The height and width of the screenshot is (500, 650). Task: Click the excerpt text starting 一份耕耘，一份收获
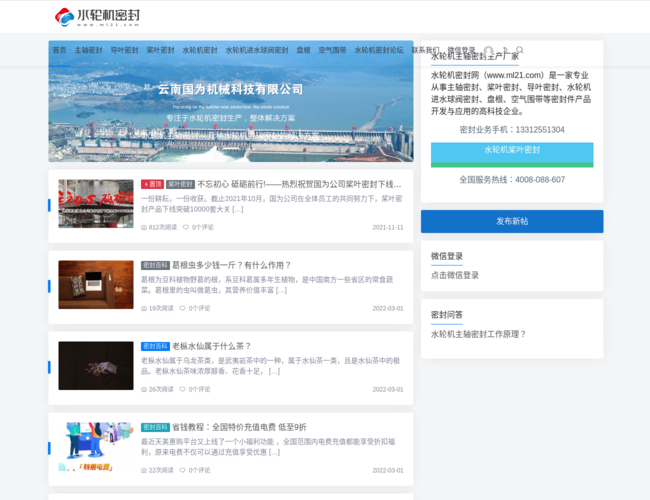pos(272,204)
